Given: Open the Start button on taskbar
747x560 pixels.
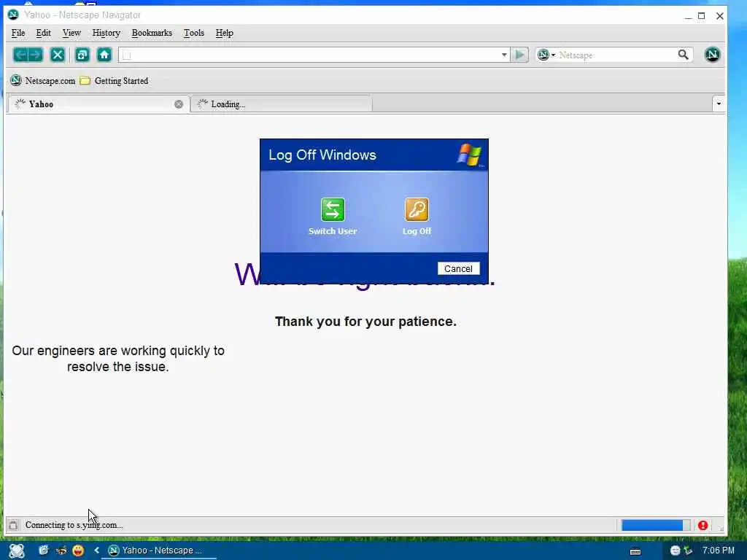Looking at the screenshot, I should click(17, 551).
